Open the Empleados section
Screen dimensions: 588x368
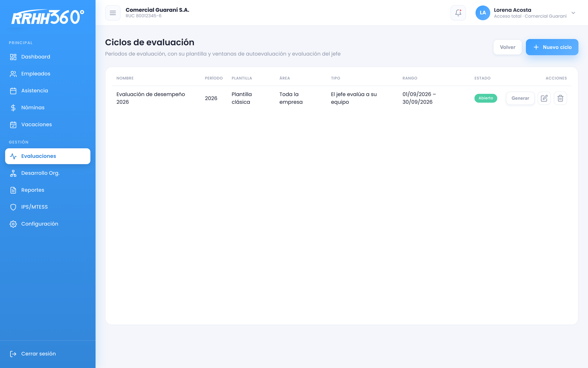tap(48, 74)
